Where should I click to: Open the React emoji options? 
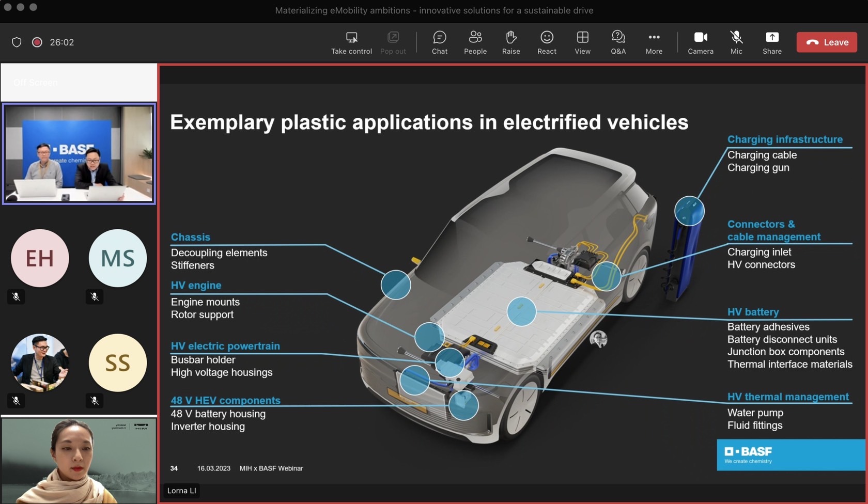(547, 42)
